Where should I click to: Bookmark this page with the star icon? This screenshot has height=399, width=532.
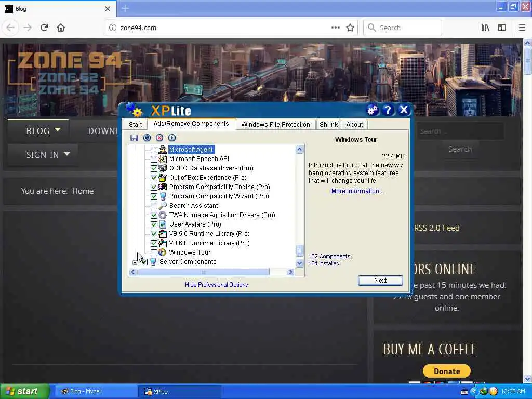pos(350,28)
